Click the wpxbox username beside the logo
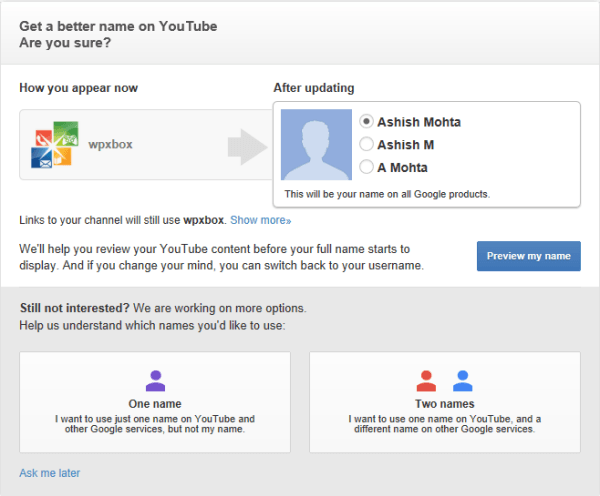Screen dimensions: 600x496 tap(110, 144)
